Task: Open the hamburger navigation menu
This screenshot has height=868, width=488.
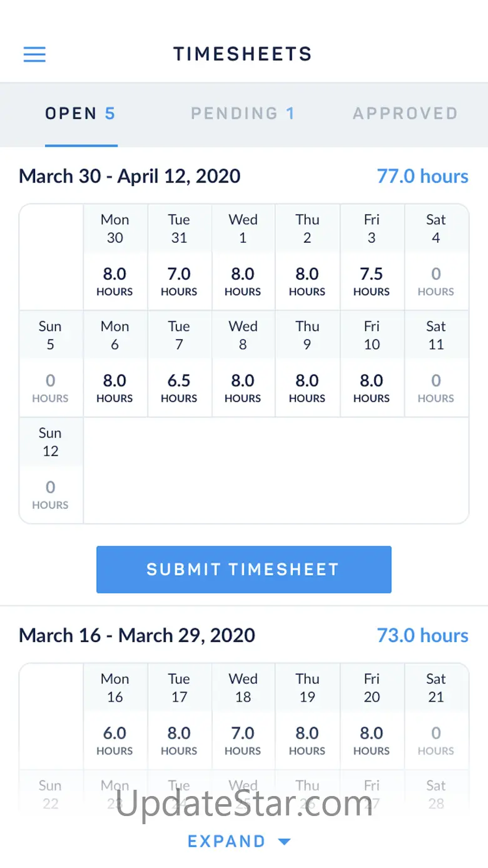Action: pyautogui.click(x=34, y=54)
